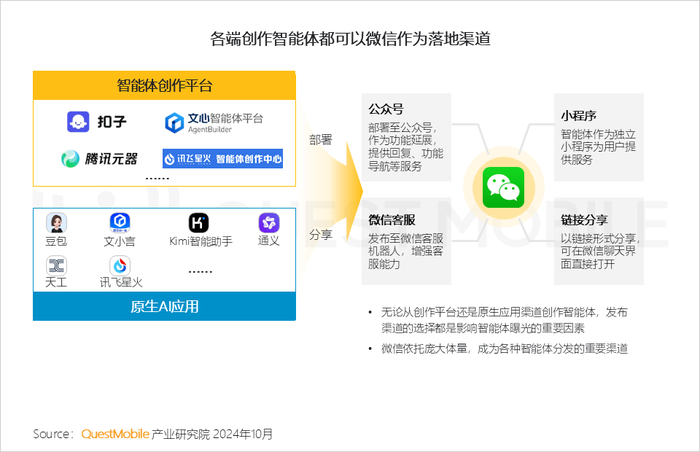Click the 分享 arrow label
700x452 pixels.
pyautogui.click(x=321, y=234)
